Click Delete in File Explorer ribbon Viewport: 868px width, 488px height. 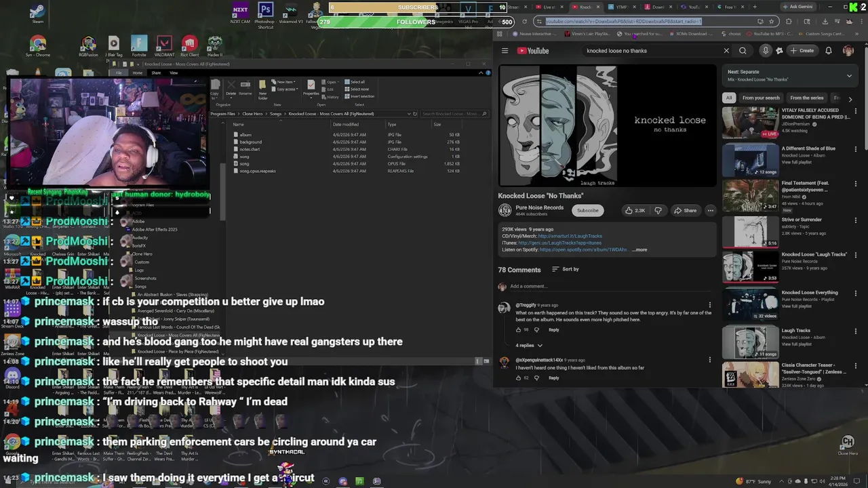231,89
